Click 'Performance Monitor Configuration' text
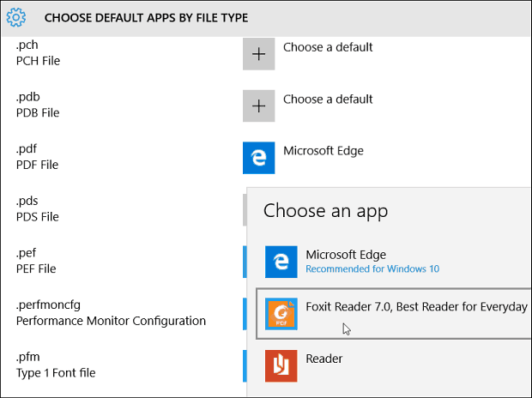Image resolution: width=532 pixels, height=398 pixels. pyautogui.click(x=111, y=321)
